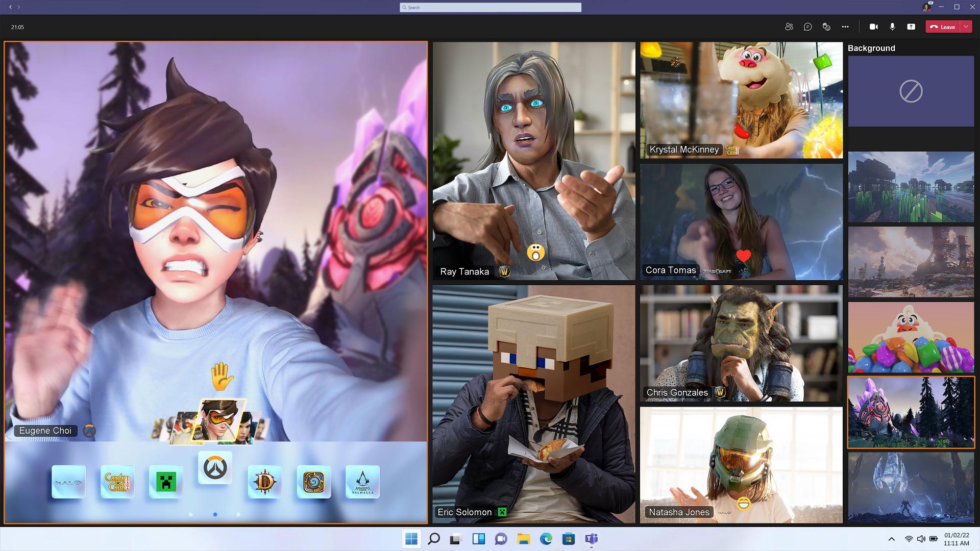Open the More actions ellipsis menu
Screen dimensions: 980x551
tap(845, 27)
